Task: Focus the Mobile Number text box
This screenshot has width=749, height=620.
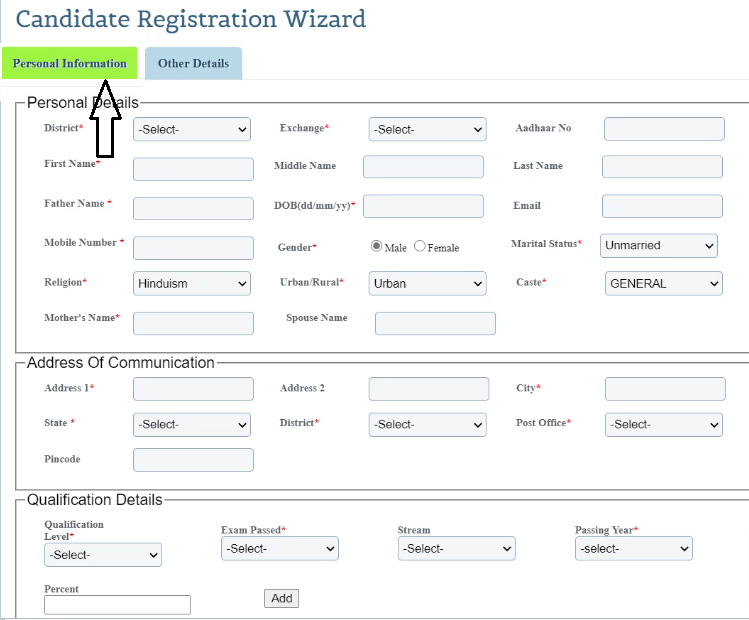Action: pos(193,248)
